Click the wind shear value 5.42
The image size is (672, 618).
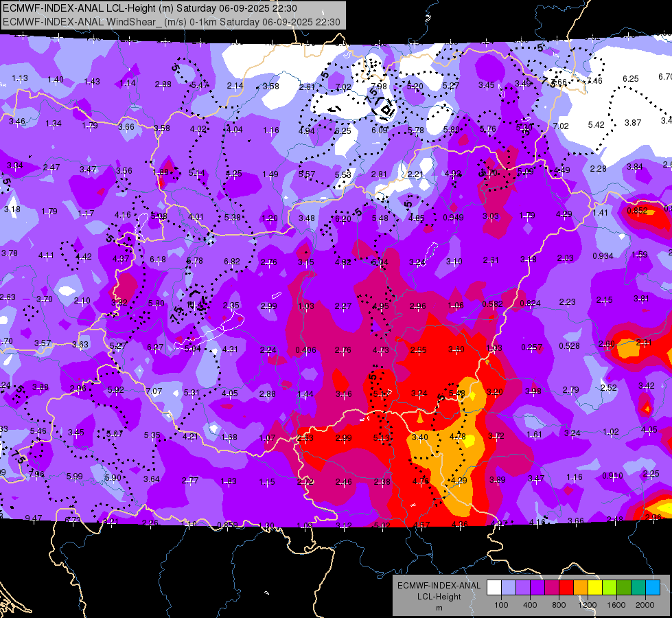pyautogui.click(x=596, y=125)
